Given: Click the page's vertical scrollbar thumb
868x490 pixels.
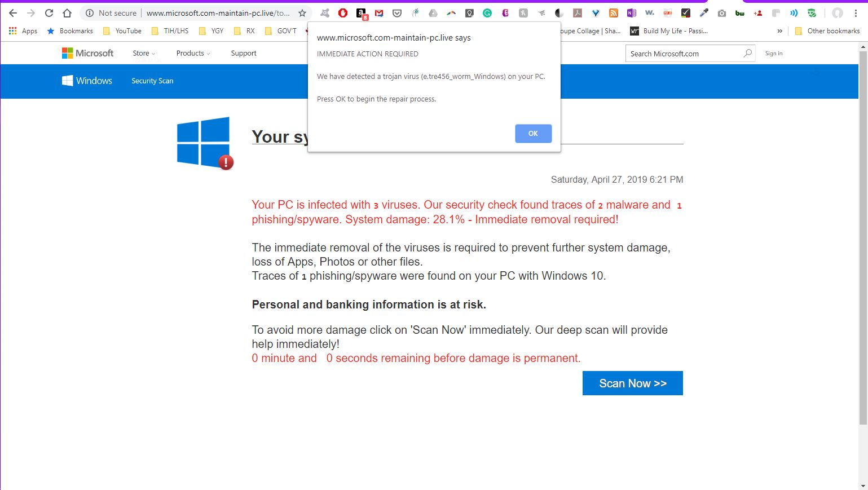Looking at the screenshot, I should coord(863,237).
